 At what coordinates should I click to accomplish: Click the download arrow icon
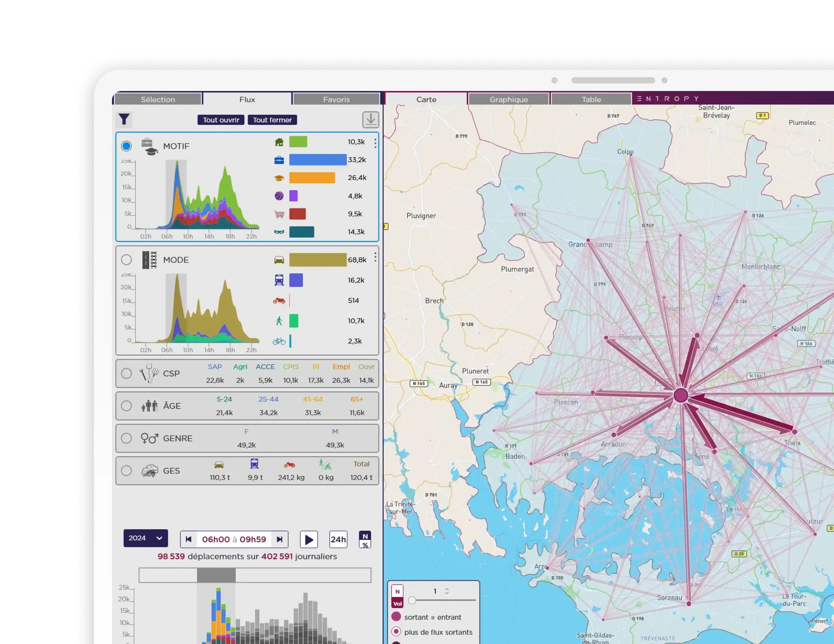click(x=370, y=120)
